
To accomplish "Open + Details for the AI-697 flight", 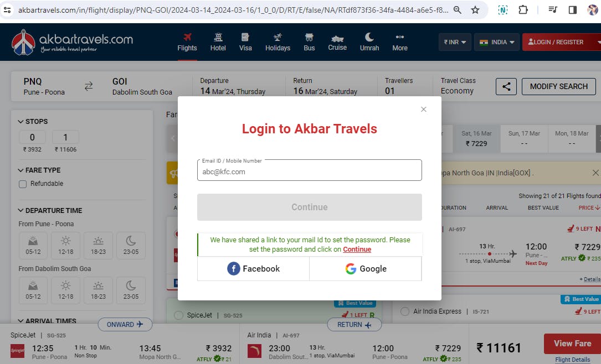I will (x=589, y=279).
